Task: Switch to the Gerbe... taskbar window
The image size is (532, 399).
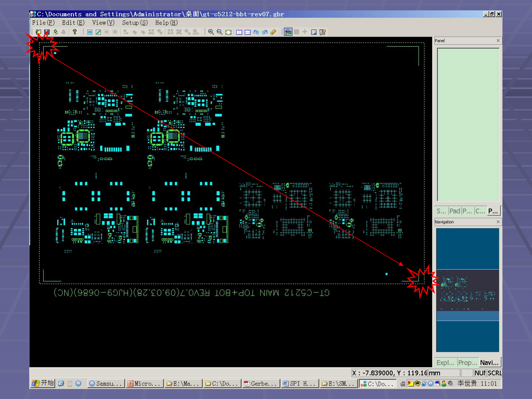Action: pos(260,383)
